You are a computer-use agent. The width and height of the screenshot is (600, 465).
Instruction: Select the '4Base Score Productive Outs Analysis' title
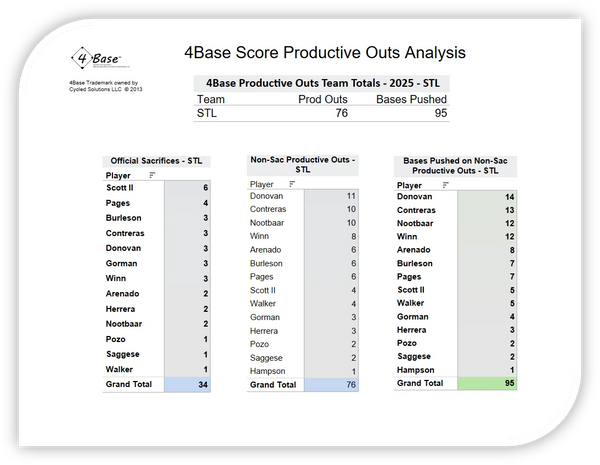pos(325,52)
